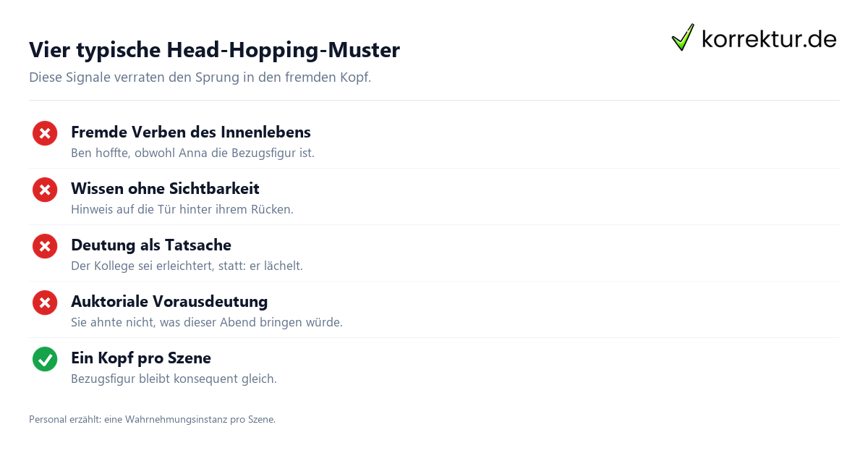Click the text Bezugsfigur bleibt konsequent gleich

pyautogui.click(x=174, y=379)
